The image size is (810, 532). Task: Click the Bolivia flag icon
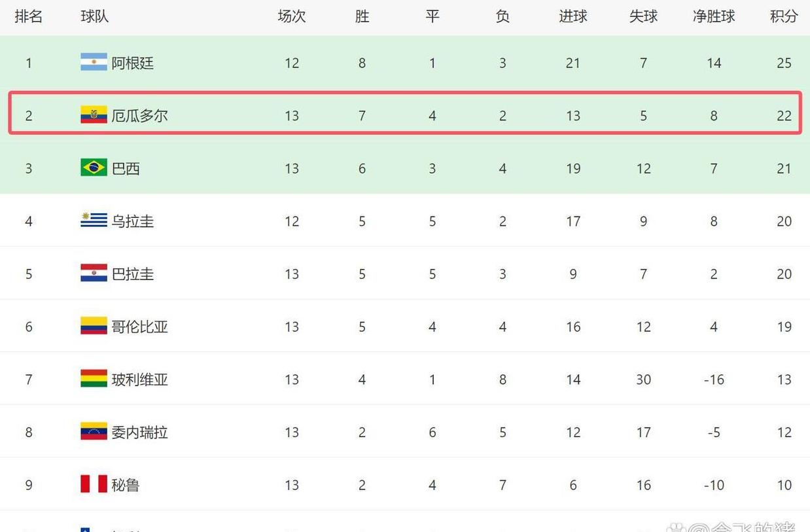(94, 379)
